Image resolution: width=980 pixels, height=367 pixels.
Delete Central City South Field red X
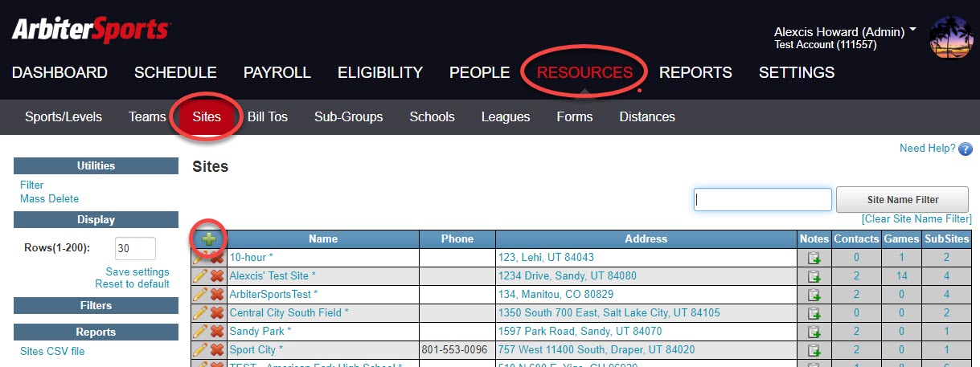217,313
